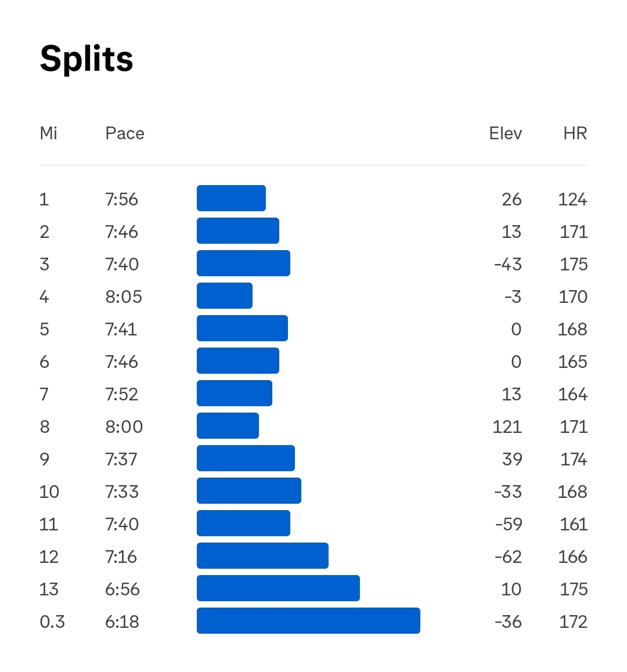Click the 8:05 pace value
The image size is (627, 672).
124,297
